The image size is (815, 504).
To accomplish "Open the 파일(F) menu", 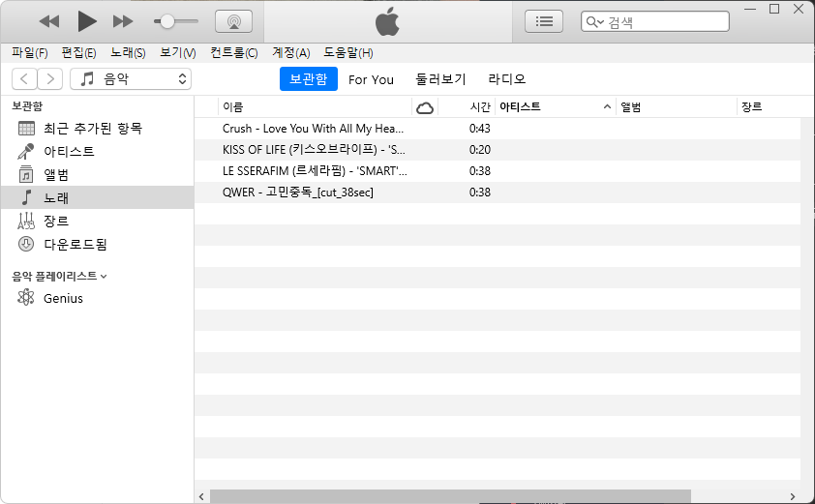I will (30, 52).
